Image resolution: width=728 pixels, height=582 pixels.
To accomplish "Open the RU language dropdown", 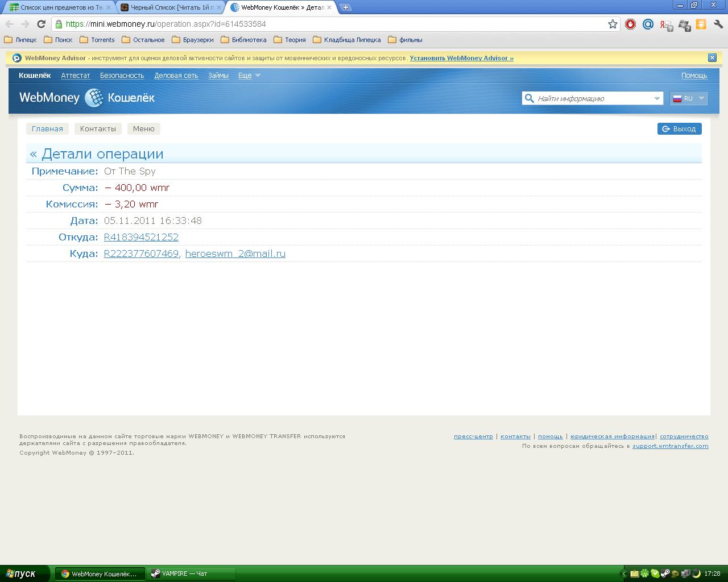I will [x=688, y=98].
